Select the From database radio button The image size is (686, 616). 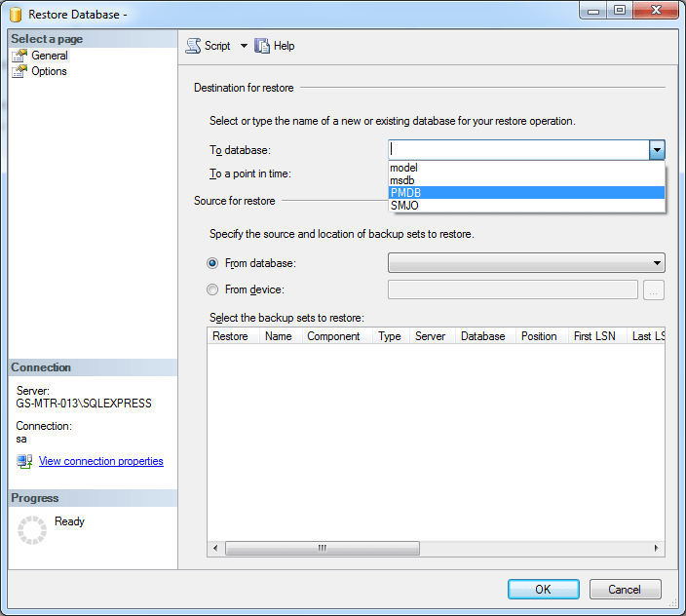pos(212,263)
